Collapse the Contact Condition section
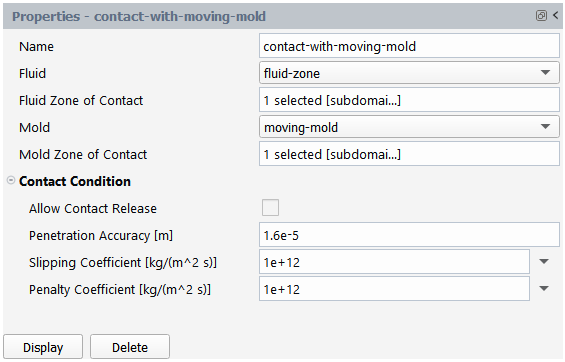Image resolution: width=565 pixels, height=362 pixels. [x=11, y=180]
